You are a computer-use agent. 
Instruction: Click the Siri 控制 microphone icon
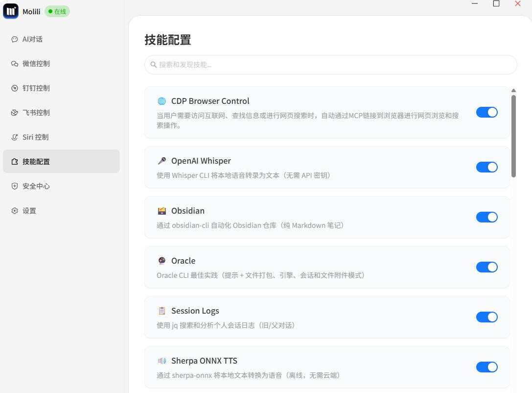(15, 137)
